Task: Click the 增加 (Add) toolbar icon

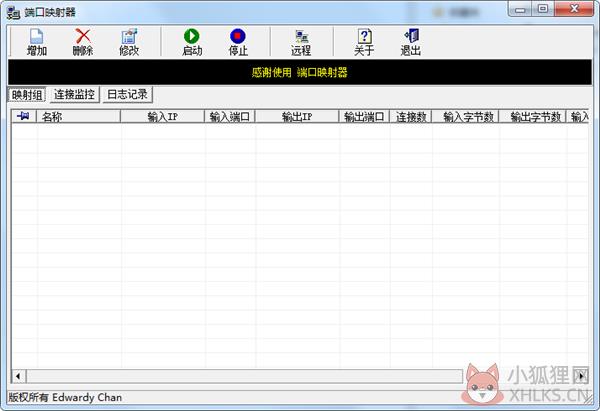Action: point(36,42)
